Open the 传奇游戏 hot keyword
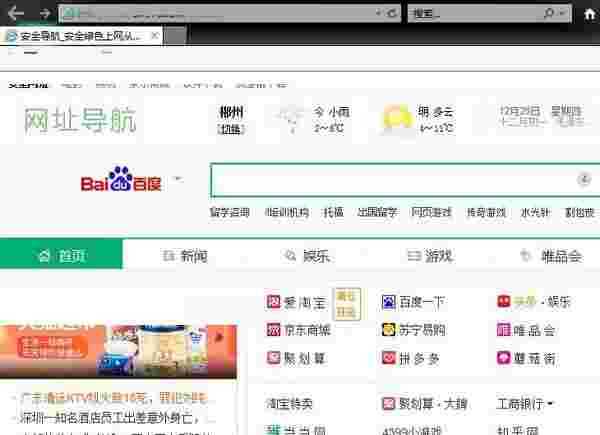The width and height of the screenshot is (600, 435). (x=486, y=212)
